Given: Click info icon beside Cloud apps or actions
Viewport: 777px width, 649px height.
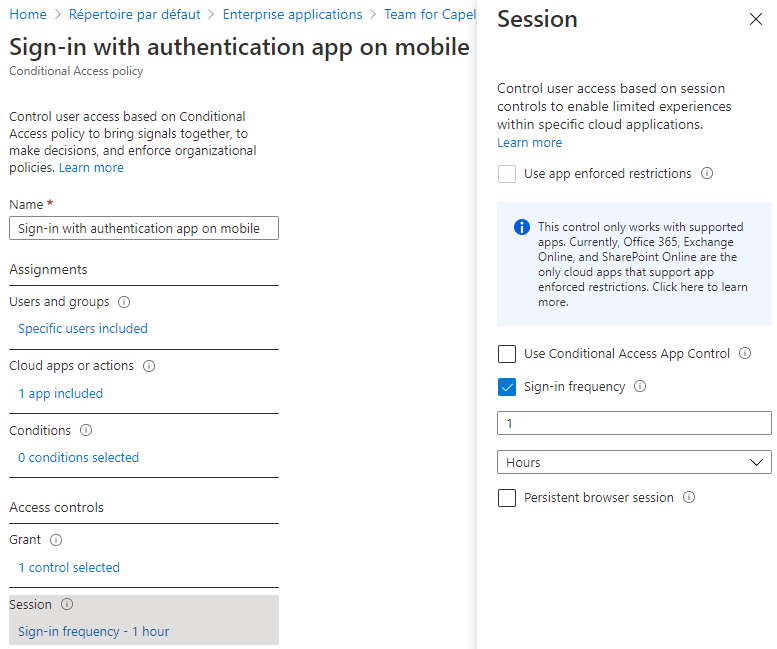Looking at the screenshot, I should coord(149,366).
